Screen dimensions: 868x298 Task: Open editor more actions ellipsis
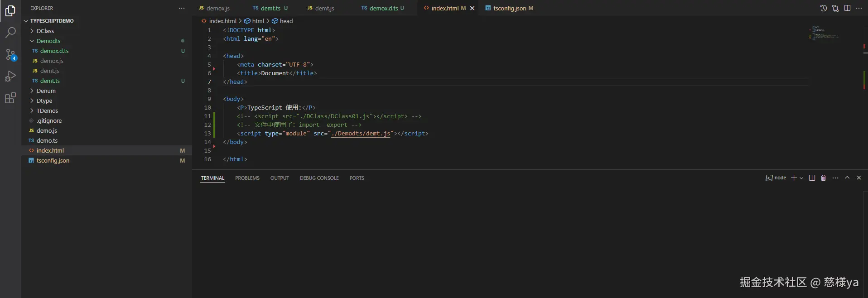[859, 8]
